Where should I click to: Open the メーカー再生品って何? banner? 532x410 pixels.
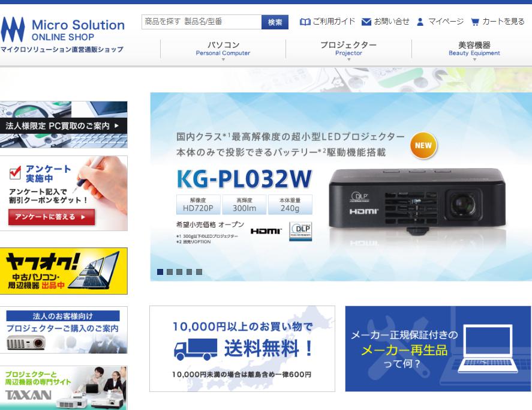click(438, 349)
